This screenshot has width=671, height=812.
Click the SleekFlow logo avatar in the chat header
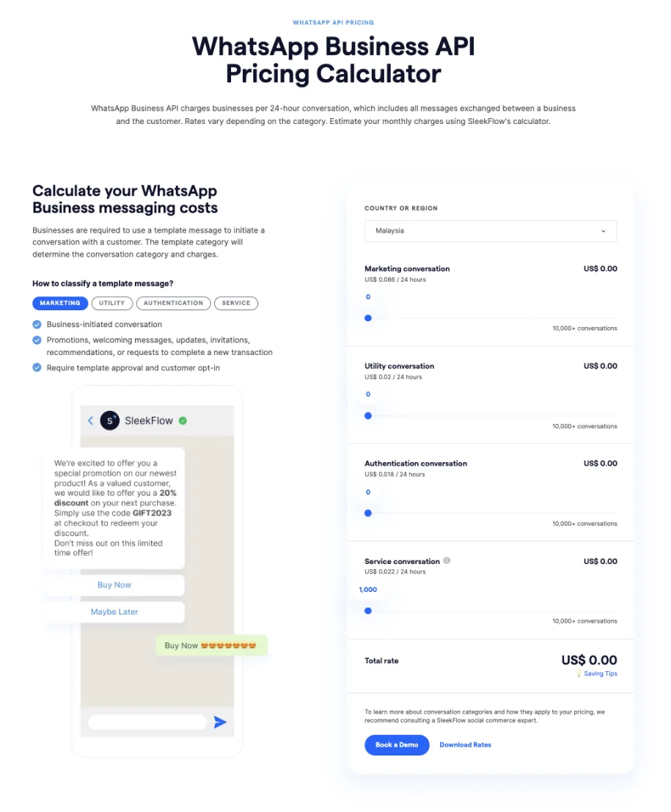coord(111,420)
